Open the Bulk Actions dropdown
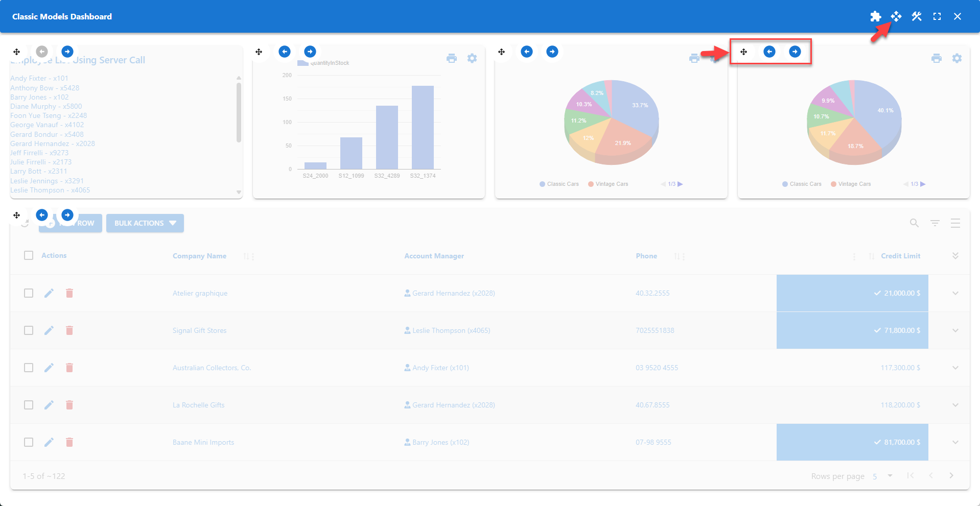This screenshot has height=506, width=980. (x=145, y=223)
